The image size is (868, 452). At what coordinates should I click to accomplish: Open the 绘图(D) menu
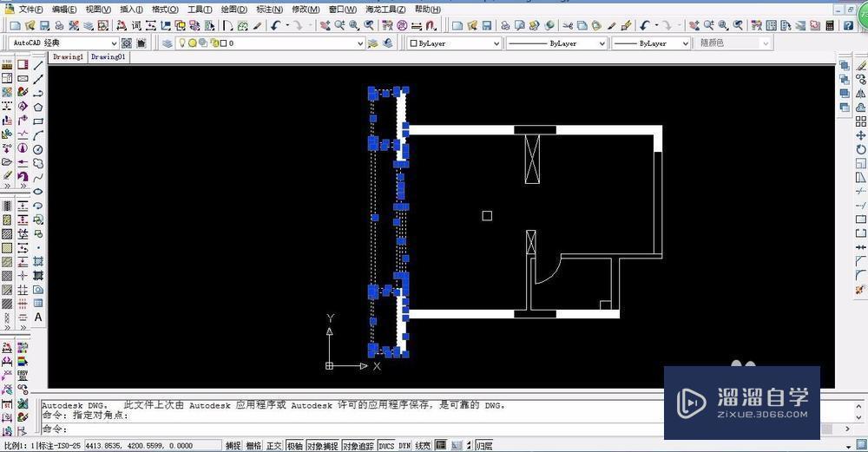[x=233, y=10]
